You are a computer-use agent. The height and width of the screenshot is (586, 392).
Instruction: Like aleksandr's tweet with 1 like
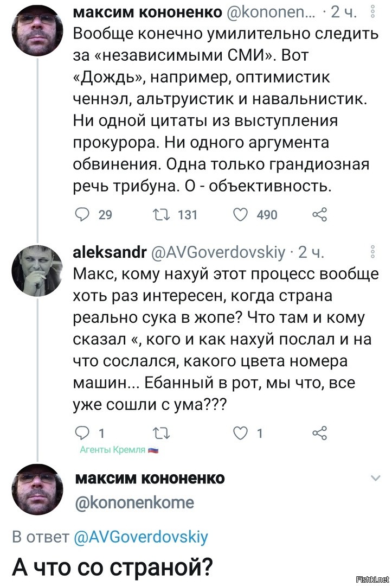point(240,433)
